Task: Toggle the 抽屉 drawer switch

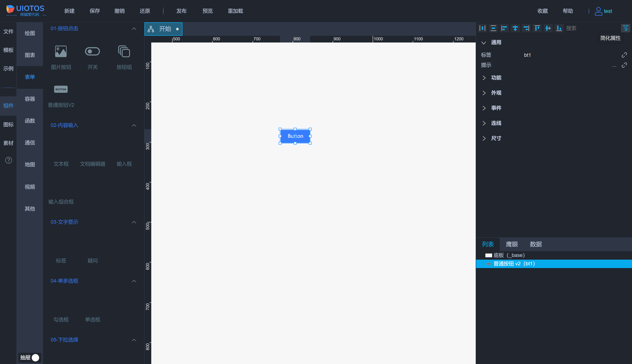Action: point(35,357)
